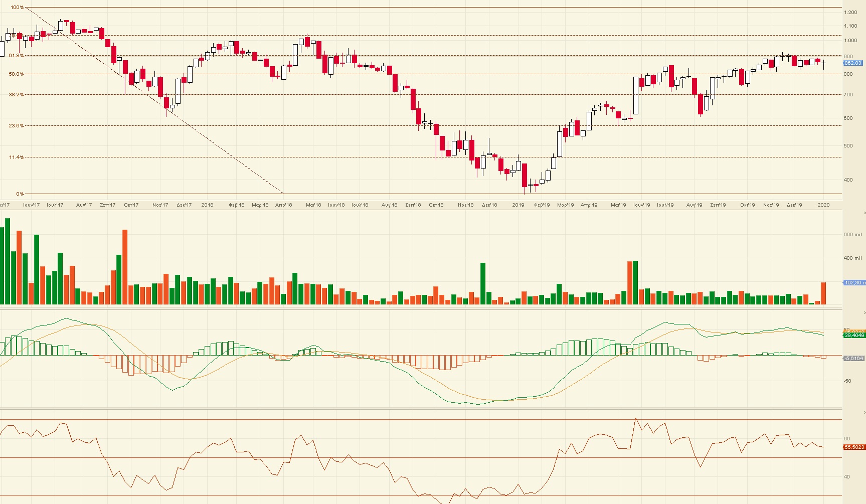866x504 pixels.
Task: Select the 0% Fibonacci baseline label
Action: coord(20,194)
